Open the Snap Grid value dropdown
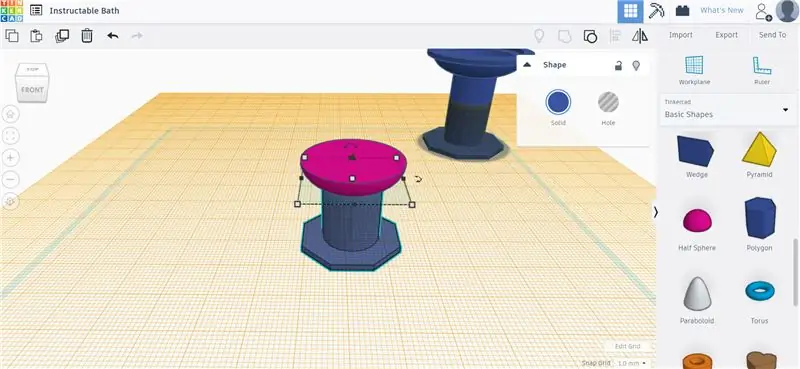Screen dimensions: 800x369 point(632,363)
